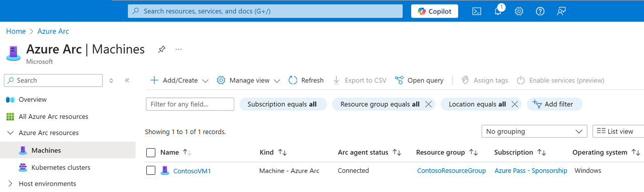Pin Azure Arc Machines page

pos(161,49)
